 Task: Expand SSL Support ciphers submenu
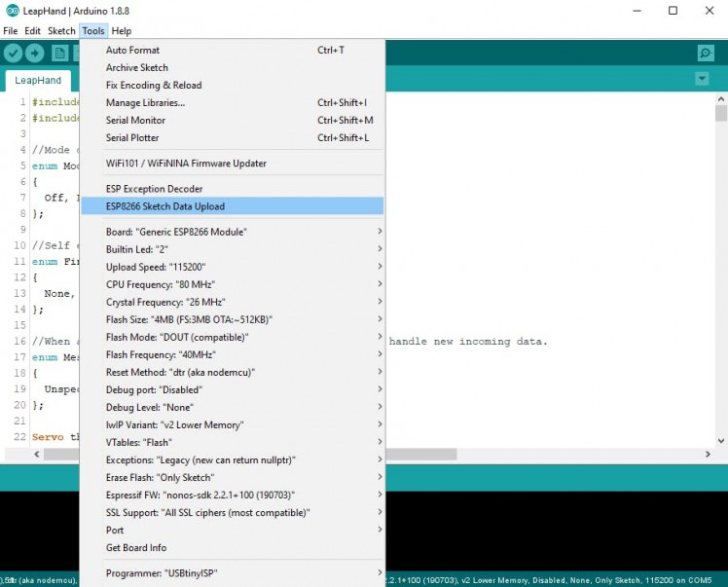point(233,513)
